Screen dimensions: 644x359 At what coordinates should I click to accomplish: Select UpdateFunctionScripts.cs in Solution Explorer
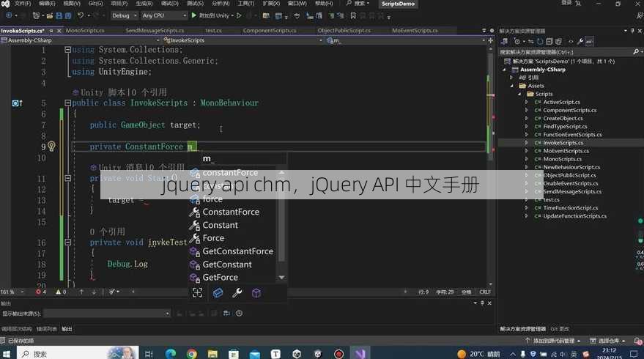coord(574,216)
